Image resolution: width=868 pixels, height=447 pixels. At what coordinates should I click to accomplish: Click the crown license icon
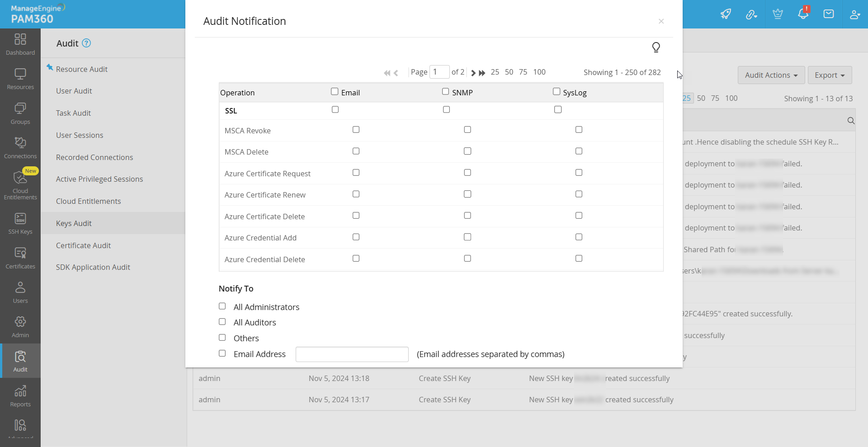coord(778,14)
